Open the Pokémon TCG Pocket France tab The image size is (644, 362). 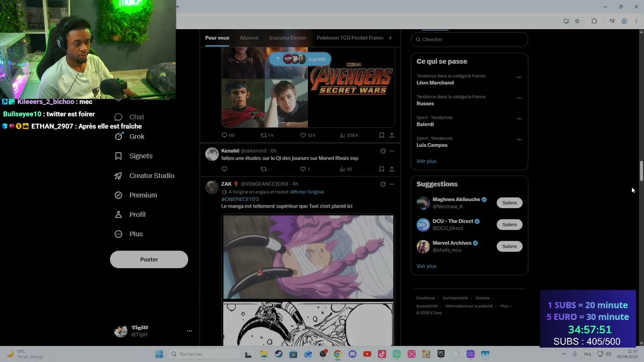350,38
